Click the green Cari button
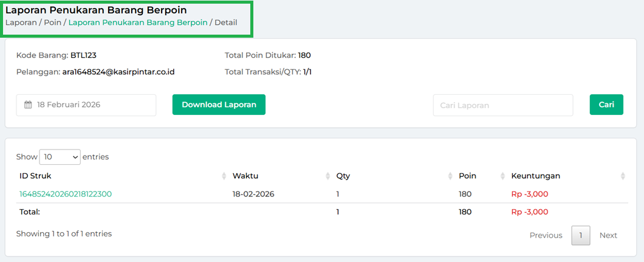This screenshot has width=644, height=262. point(606,105)
